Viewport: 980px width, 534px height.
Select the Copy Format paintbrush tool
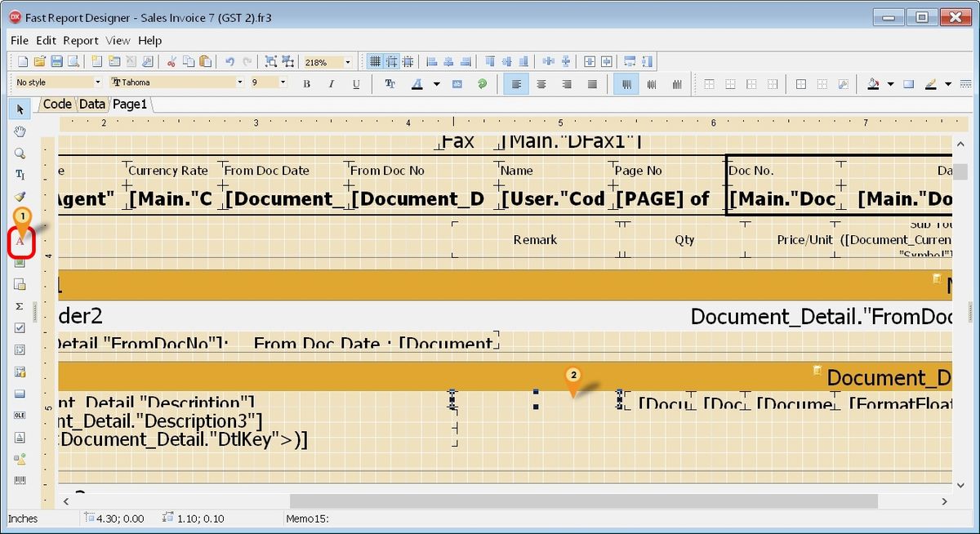click(x=20, y=197)
